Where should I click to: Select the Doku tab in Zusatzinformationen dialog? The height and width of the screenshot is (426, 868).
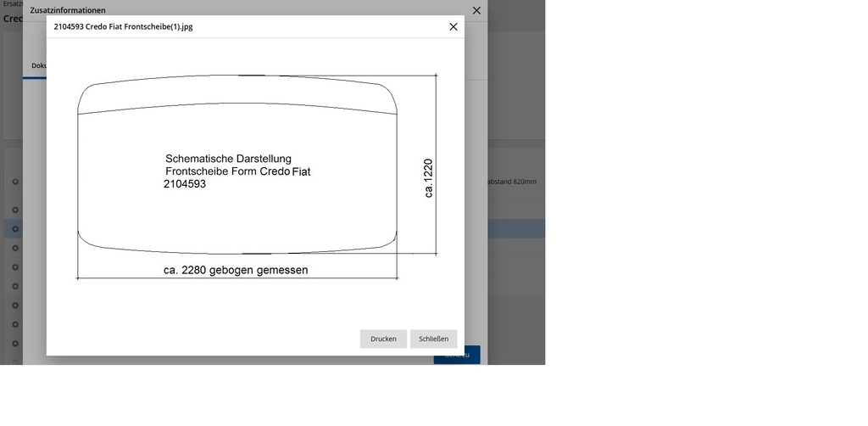pos(37,65)
